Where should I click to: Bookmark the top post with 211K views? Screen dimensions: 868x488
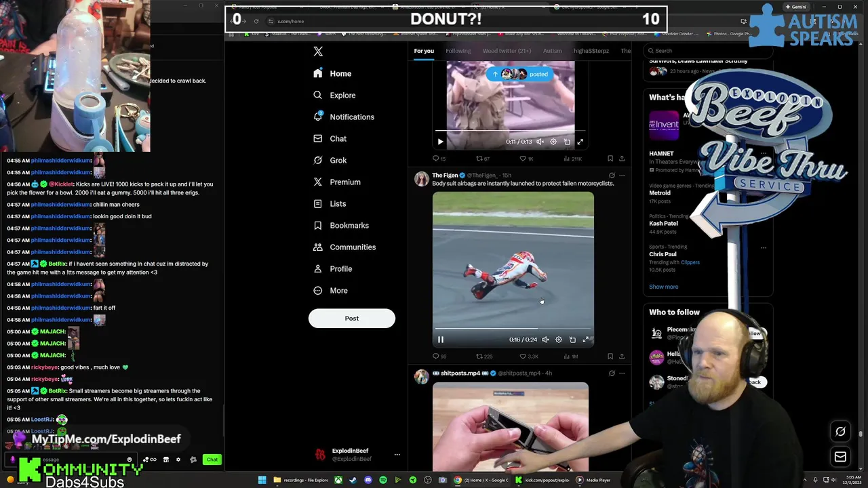(x=610, y=159)
